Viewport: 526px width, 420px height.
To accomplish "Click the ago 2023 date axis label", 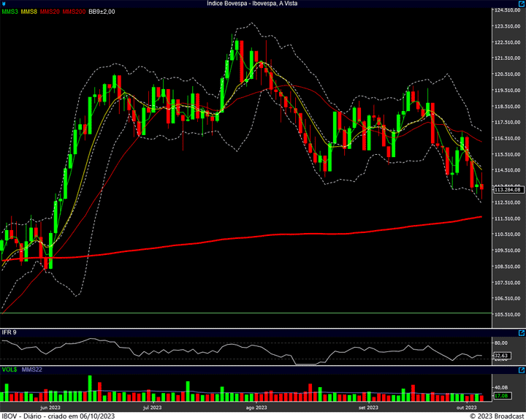I will pyautogui.click(x=256, y=408).
